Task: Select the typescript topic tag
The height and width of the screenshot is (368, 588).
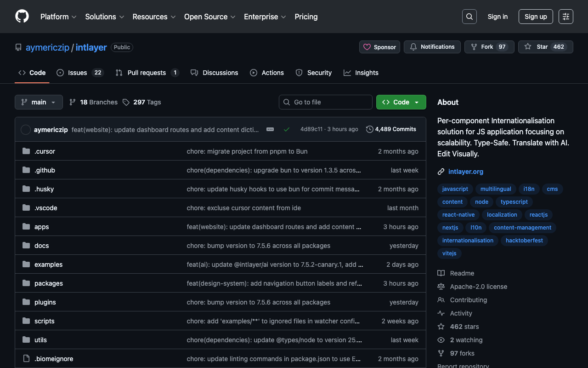Action: [x=514, y=202]
